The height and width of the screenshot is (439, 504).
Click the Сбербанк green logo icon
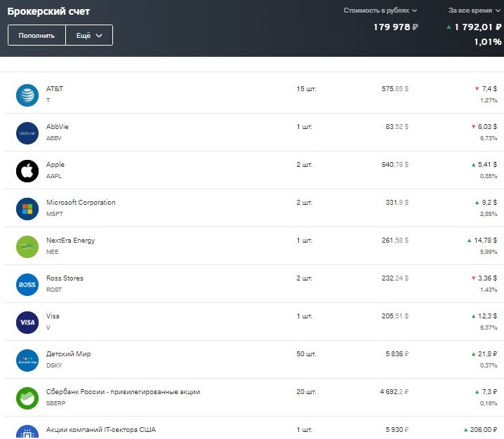27,398
